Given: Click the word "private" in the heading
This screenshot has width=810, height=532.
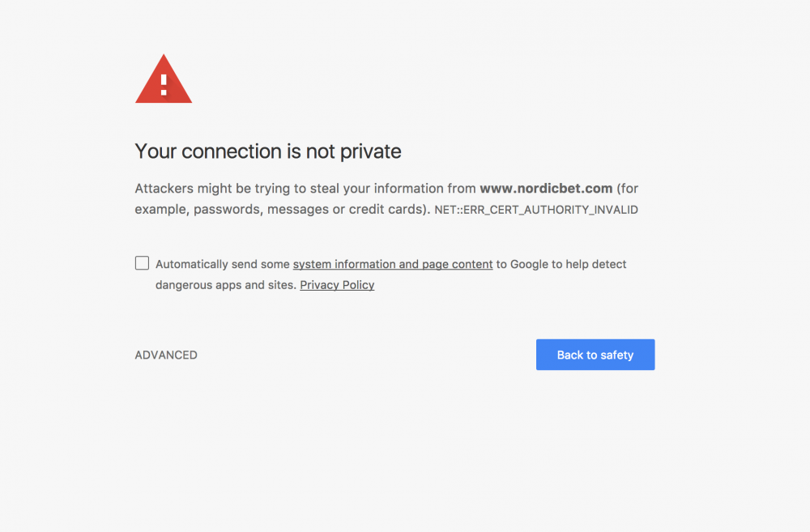Looking at the screenshot, I should [369, 151].
